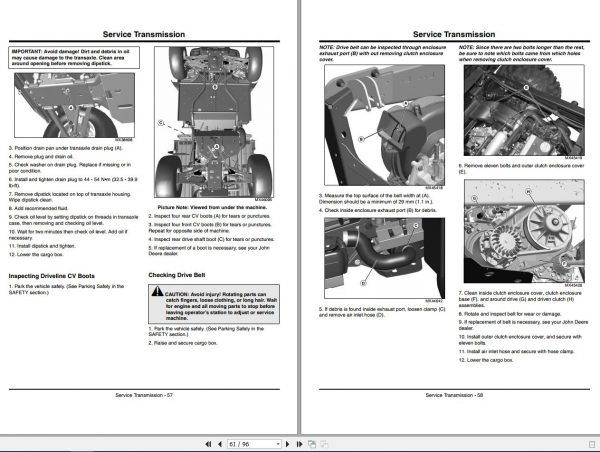600x452 pixels.
Task: Click the 'Service Transmission' title on the right page
Action: (454, 34)
